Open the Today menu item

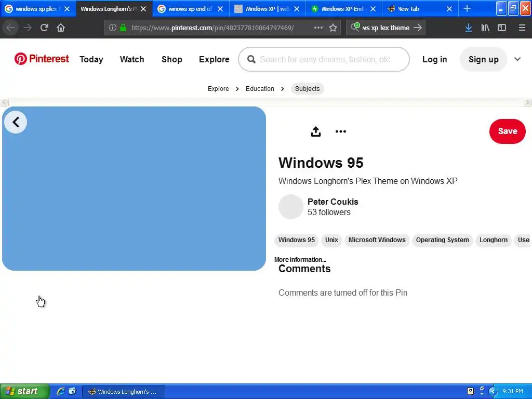click(x=91, y=59)
